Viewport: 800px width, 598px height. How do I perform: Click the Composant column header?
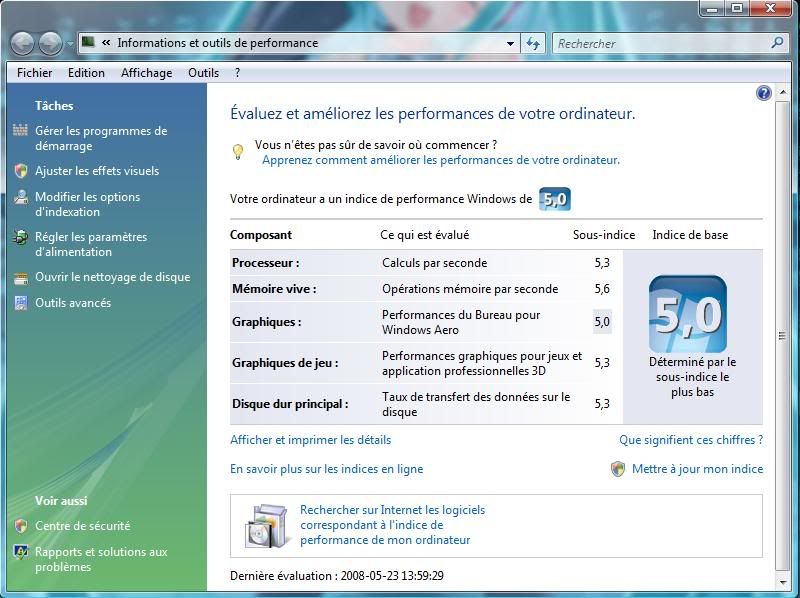point(261,235)
